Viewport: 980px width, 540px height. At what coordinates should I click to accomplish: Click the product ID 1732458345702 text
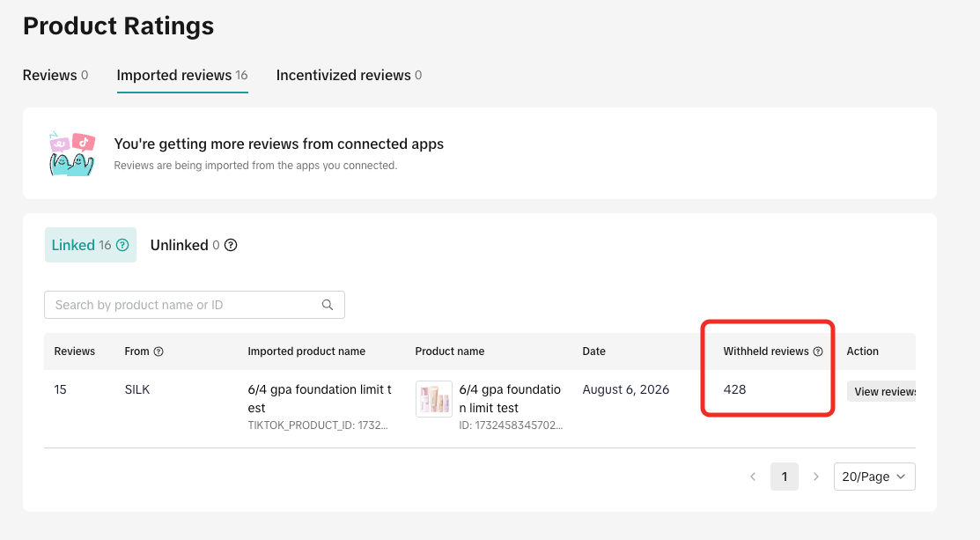click(x=511, y=425)
